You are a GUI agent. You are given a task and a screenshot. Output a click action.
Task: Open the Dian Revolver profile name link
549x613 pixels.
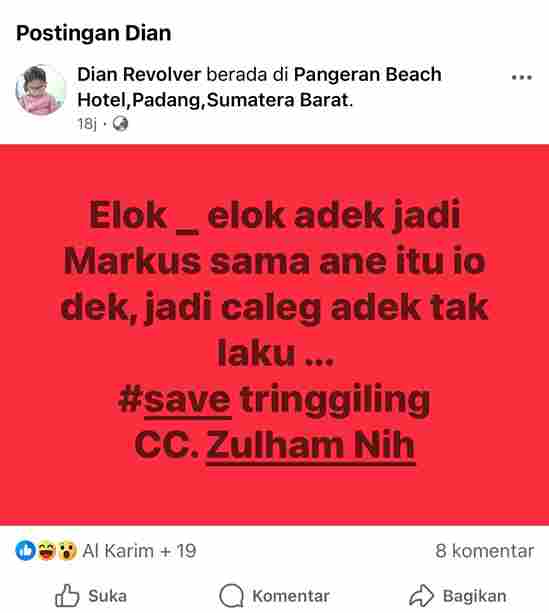139,74
